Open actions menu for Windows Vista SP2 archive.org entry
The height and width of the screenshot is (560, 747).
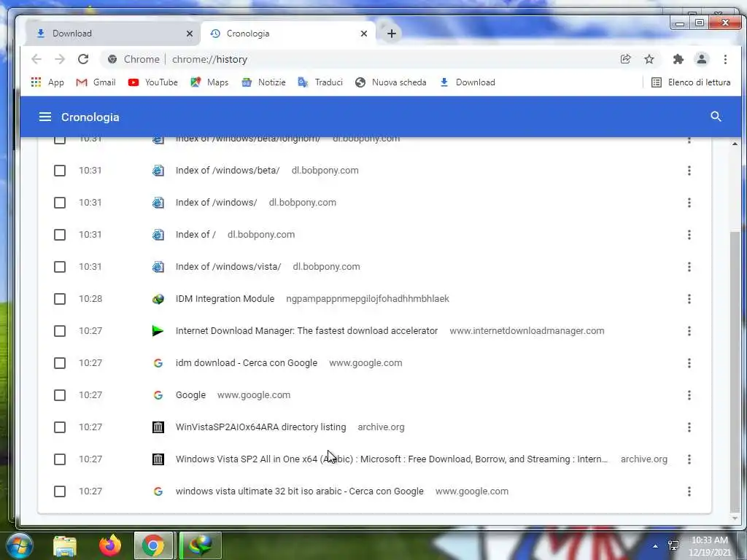click(x=689, y=459)
